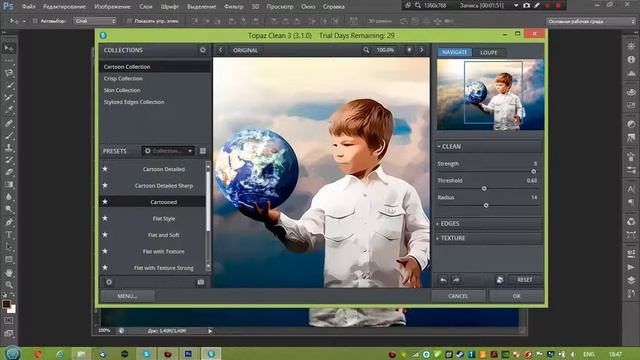The height and width of the screenshot is (360, 640).
Task: Select the Type tool in Photoshop toolbar
Action: 9,235
